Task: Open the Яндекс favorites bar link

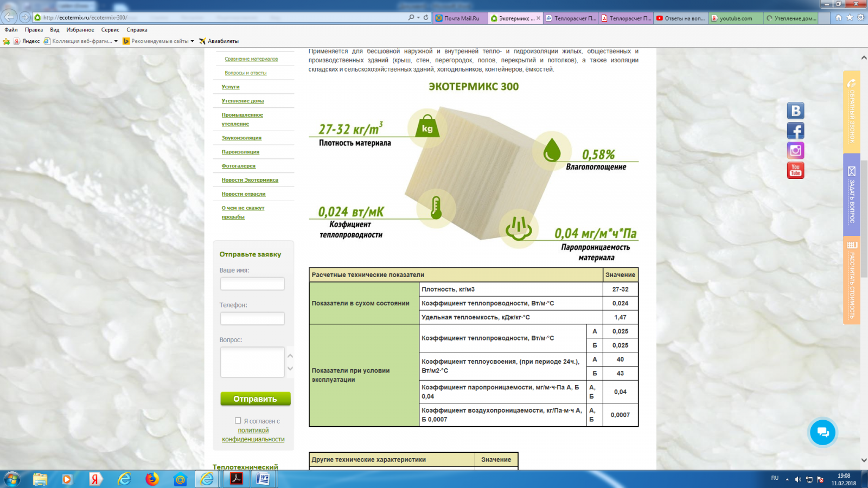Action: pos(27,41)
